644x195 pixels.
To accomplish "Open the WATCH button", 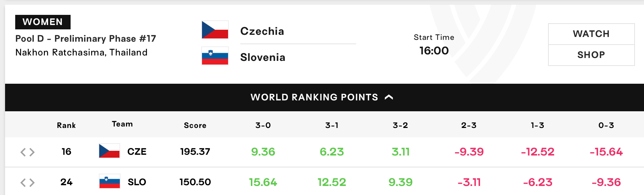I will click(x=591, y=34).
